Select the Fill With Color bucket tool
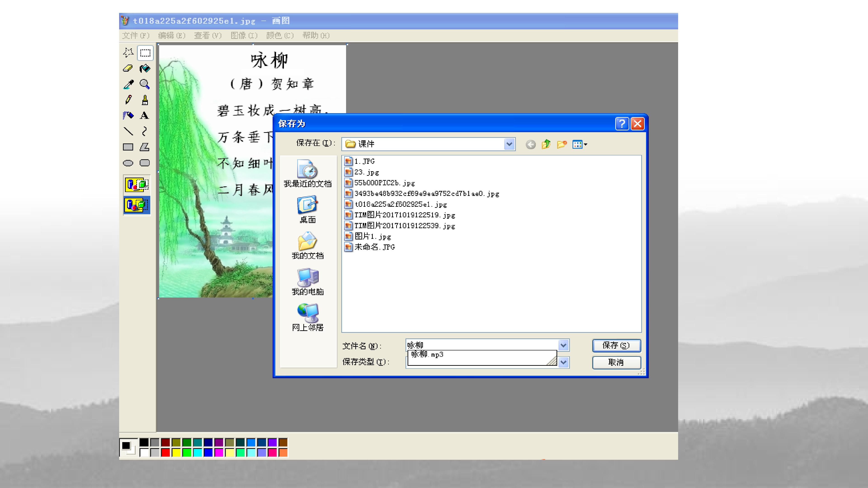 145,69
